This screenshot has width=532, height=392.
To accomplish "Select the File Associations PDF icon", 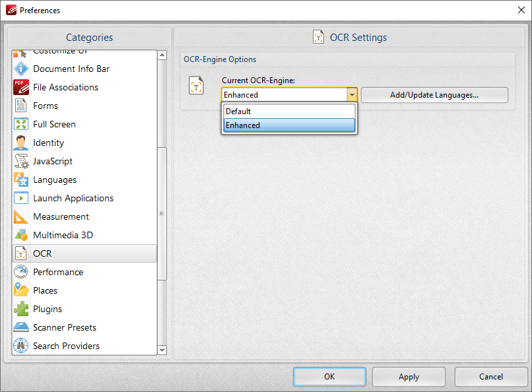I will (x=21, y=87).
